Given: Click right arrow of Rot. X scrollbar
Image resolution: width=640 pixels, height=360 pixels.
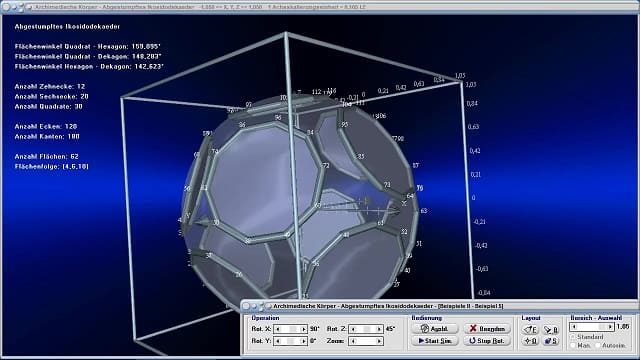Looking at the screenshot, I should (x=303, y=329).
